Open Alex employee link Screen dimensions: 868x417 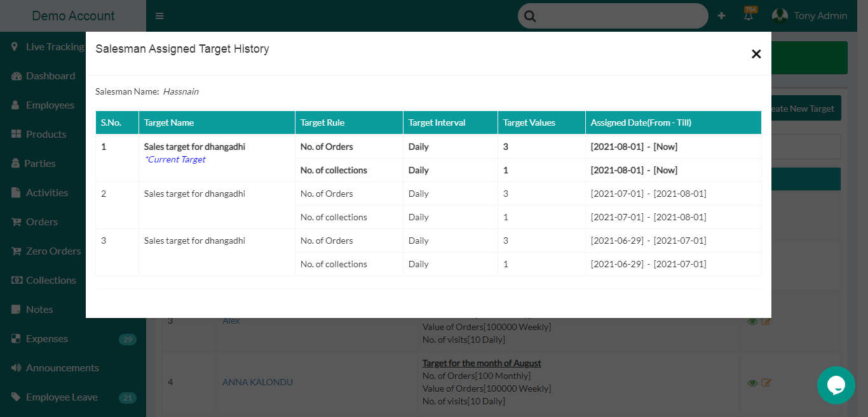[x=231, y=321]
